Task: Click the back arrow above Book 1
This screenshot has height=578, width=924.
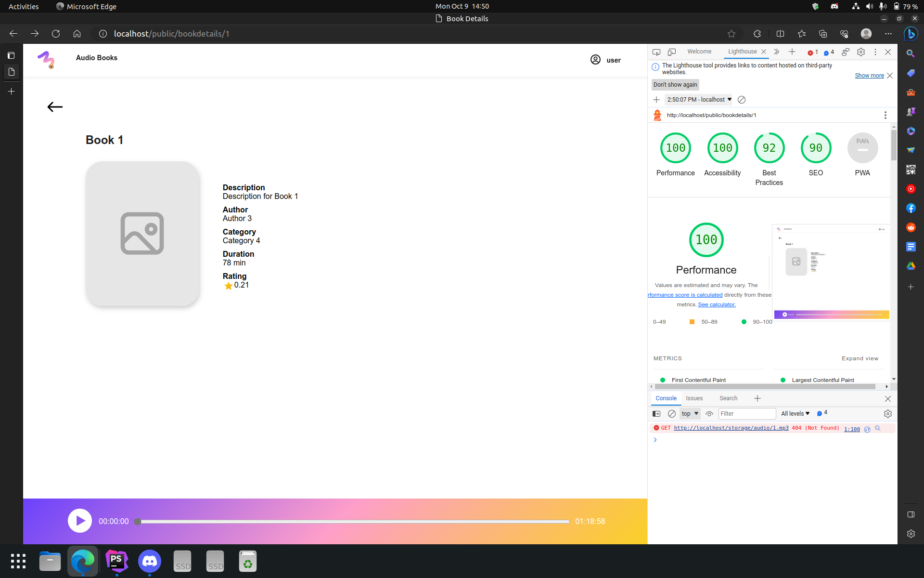Action: tap(55, 107)
